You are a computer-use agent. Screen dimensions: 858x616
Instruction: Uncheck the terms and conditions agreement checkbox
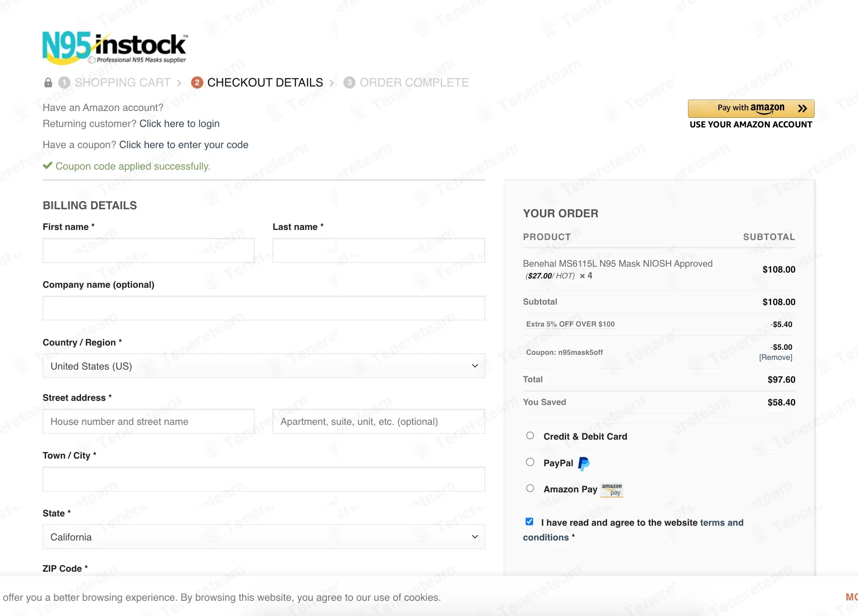(529, 521)
